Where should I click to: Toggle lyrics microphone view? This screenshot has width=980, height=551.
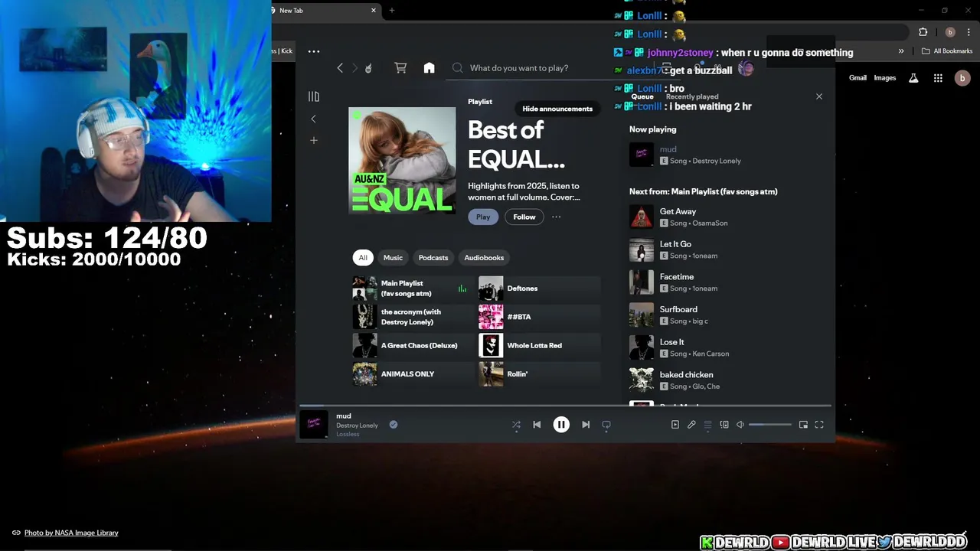point(691,425)
